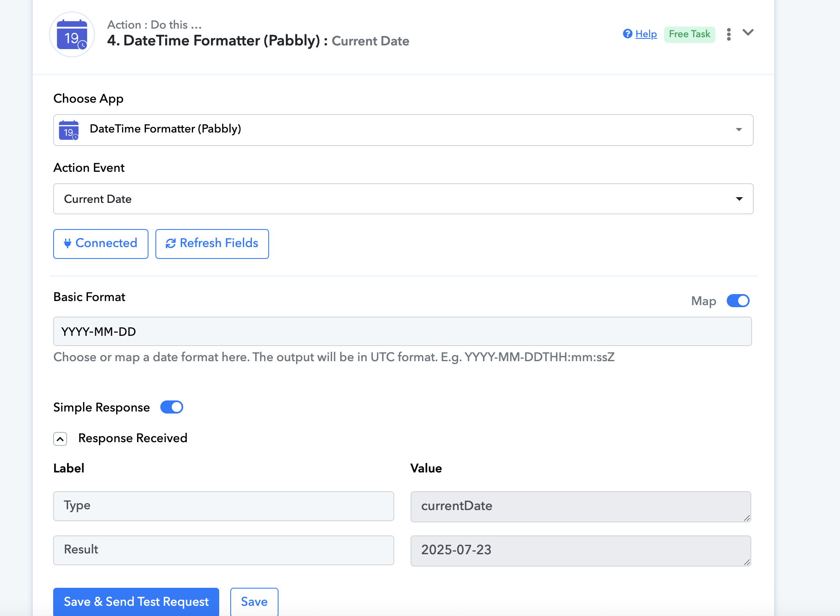The image size is (840, 616).
Task: Click the Type label field
Action: 224,506
